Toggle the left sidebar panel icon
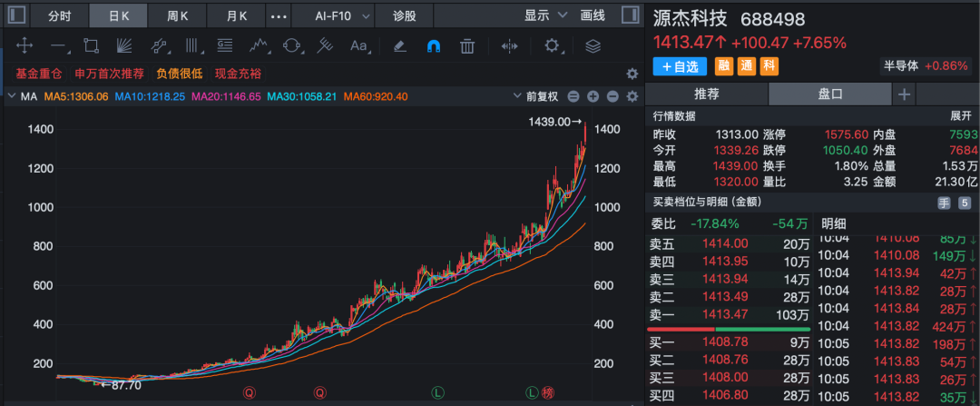This screenshot has height=406, width=980. (x=17, y=16)
